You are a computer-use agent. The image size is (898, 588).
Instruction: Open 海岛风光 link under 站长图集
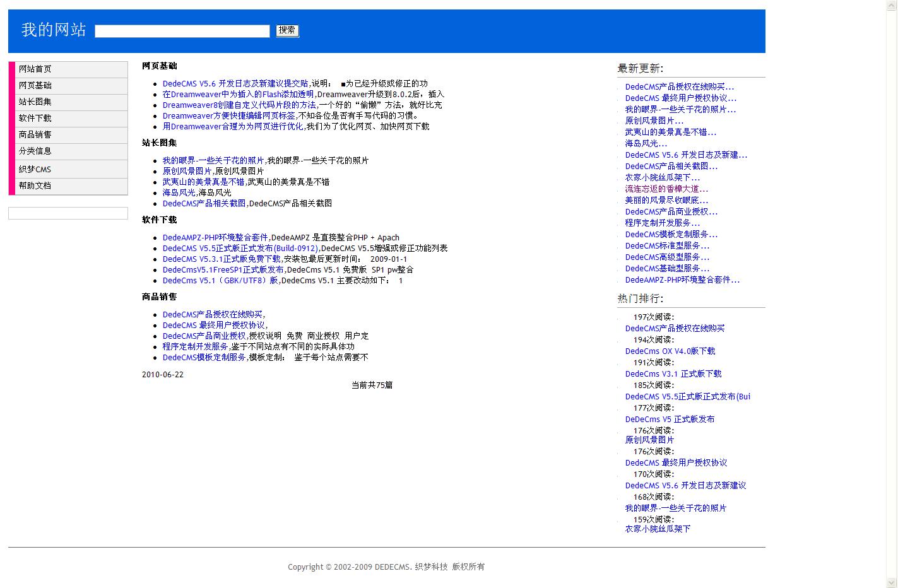coord(179,192)
